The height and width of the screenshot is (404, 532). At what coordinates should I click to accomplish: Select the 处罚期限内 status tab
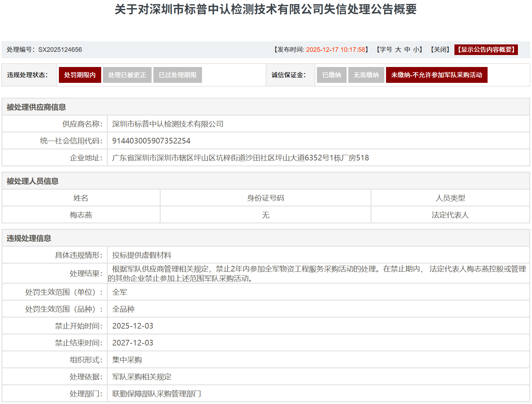tap(80, 75)
